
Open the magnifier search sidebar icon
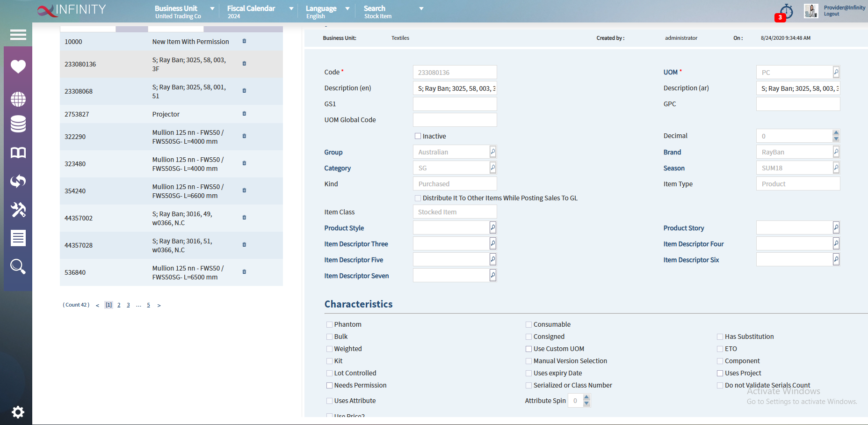click(x=18, y=266)
